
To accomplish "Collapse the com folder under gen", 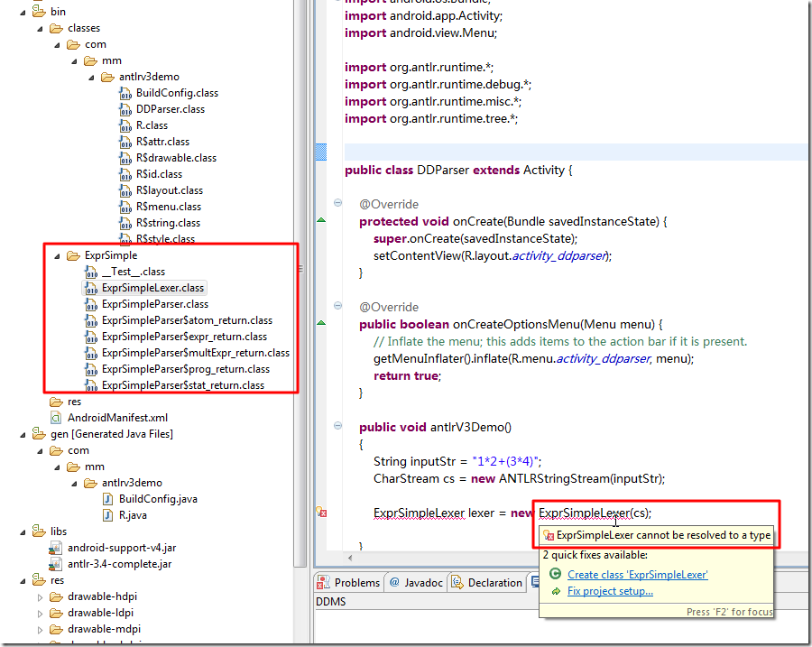I will pos(40,451).
